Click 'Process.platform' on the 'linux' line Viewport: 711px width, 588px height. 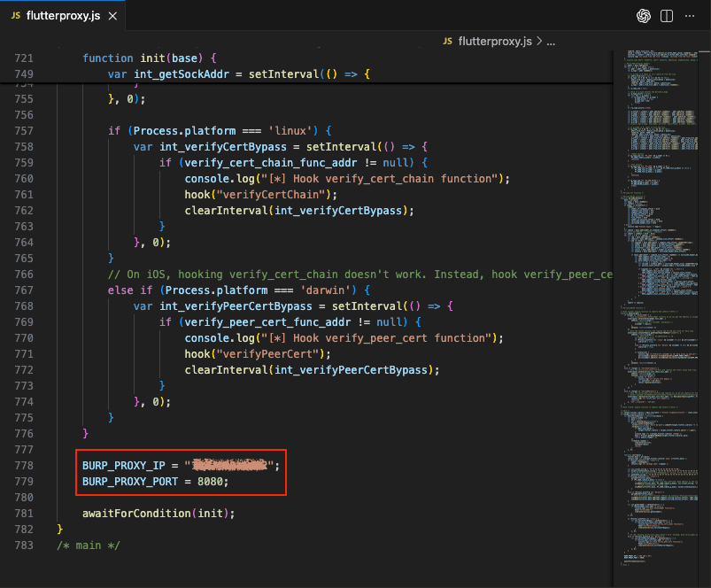coord(184,131)
